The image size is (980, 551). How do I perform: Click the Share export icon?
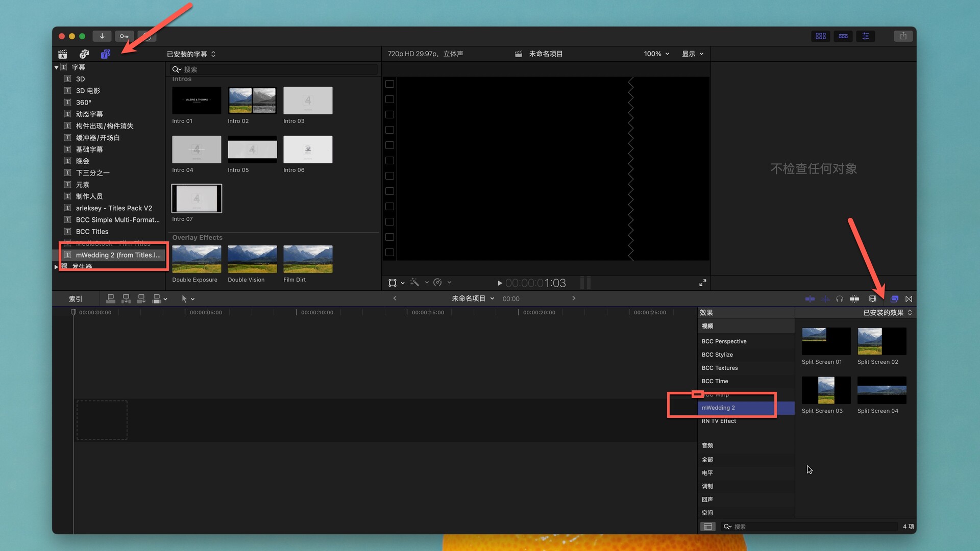click(903, 36)
